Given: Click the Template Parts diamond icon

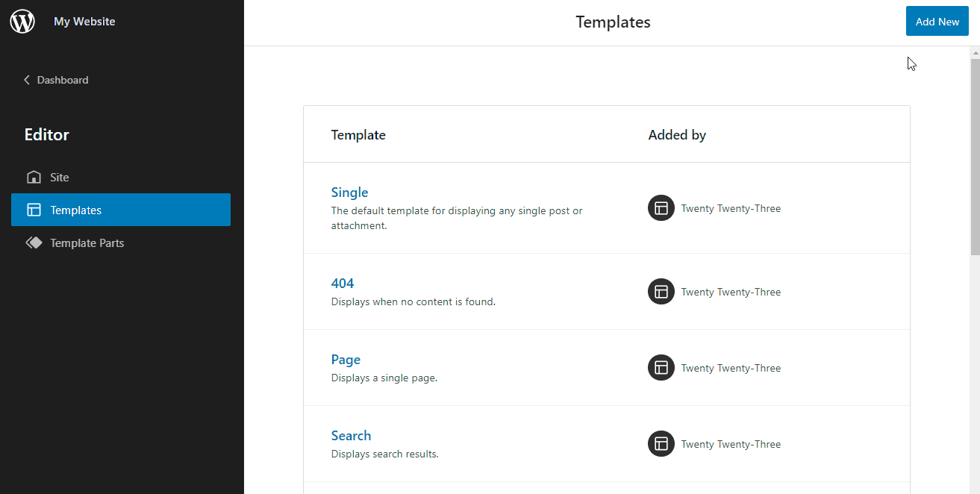Looking at the screenshot, I should click(x=34, y=243).
